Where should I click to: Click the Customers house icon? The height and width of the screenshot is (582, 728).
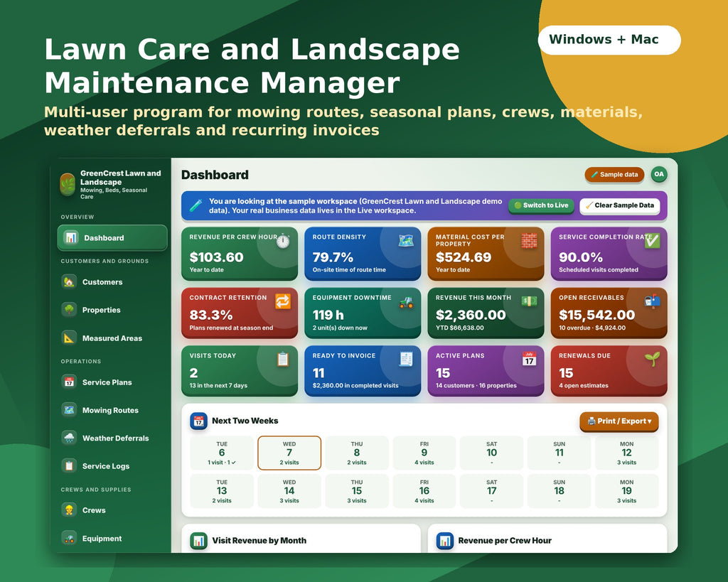[x=69, y=281]
